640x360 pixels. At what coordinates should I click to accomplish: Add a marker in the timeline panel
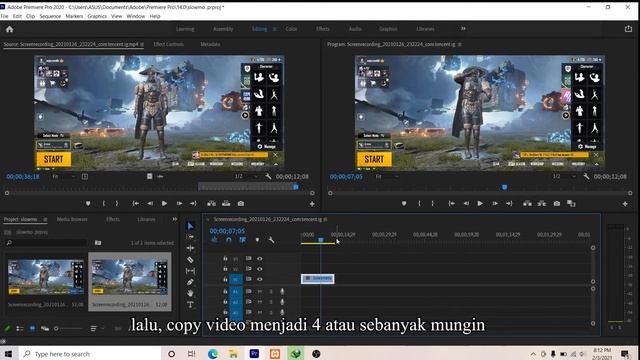[x=257, y=240]
